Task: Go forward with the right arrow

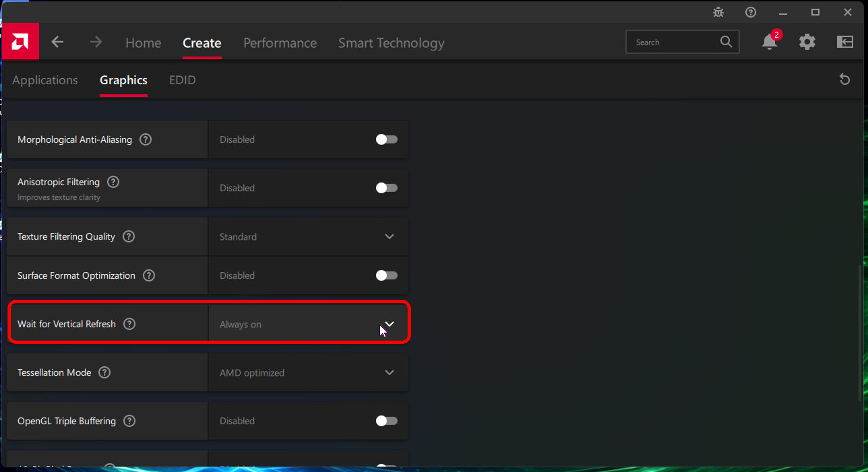Action: 96,42
